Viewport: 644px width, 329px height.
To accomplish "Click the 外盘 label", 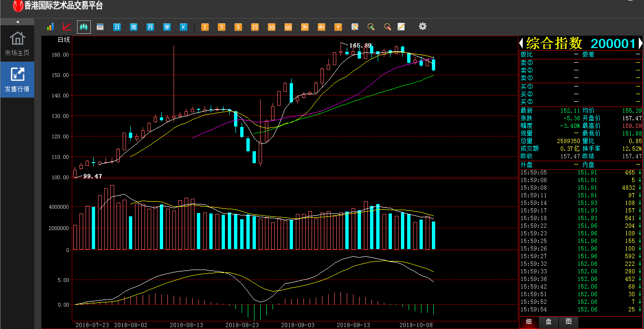I will (527, 164).
